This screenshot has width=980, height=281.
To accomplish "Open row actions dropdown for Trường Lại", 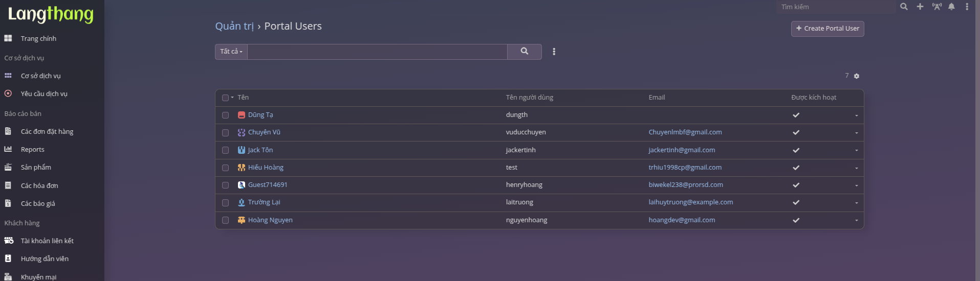I will click(856, 203).
